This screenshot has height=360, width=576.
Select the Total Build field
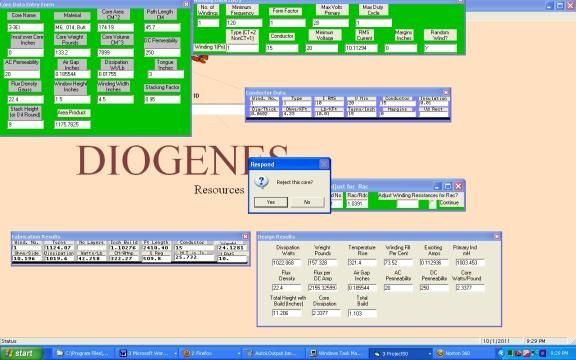tap(362, 313)
